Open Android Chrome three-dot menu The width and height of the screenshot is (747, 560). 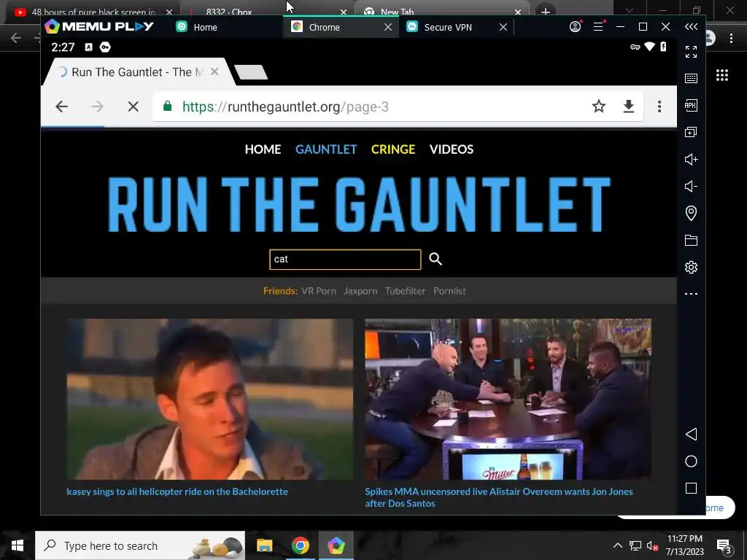659,106
